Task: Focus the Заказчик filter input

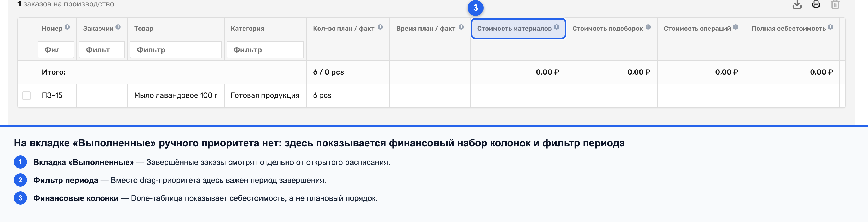Action: [102, 50]
